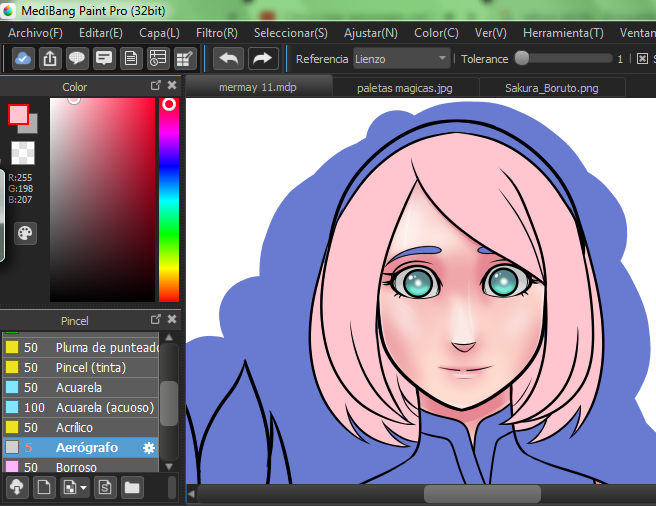Click the grid edit pencil icon in toolbar
Viewport: 656px width, 506px height.
[185, 59]
